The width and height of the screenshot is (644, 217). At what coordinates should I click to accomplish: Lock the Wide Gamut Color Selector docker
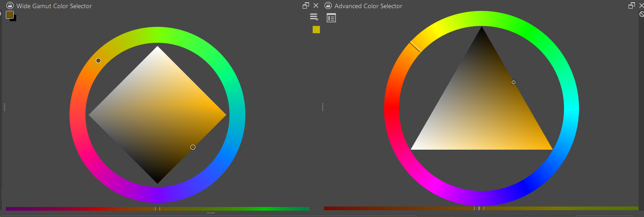10,6
